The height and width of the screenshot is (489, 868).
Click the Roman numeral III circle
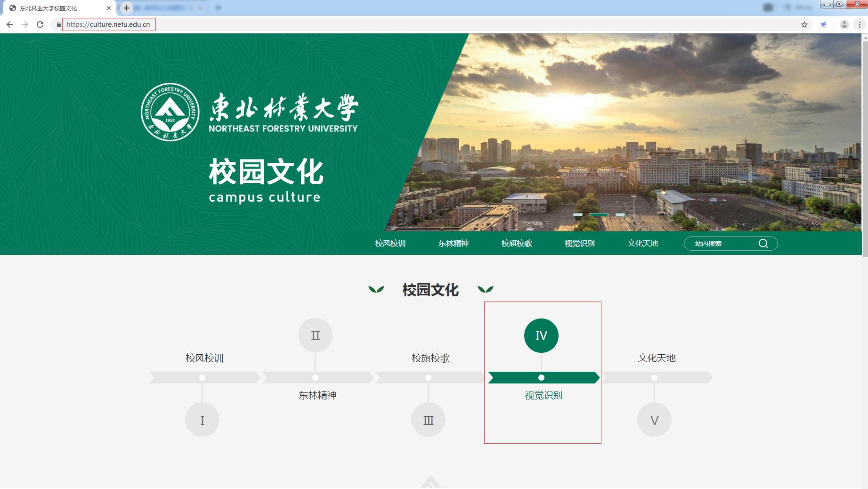click(428, 420)
